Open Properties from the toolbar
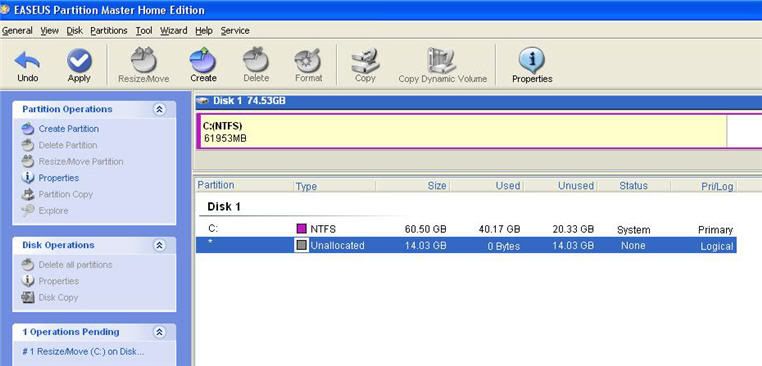The width and height of the screenshot is (762, 366). click(x=532, y=60)
